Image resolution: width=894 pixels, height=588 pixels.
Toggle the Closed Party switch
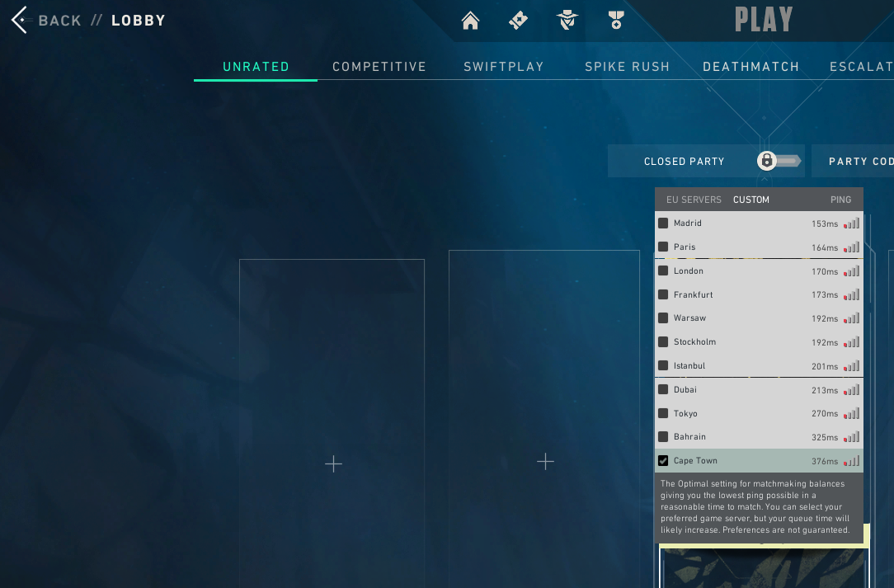(x=779, y=161)
